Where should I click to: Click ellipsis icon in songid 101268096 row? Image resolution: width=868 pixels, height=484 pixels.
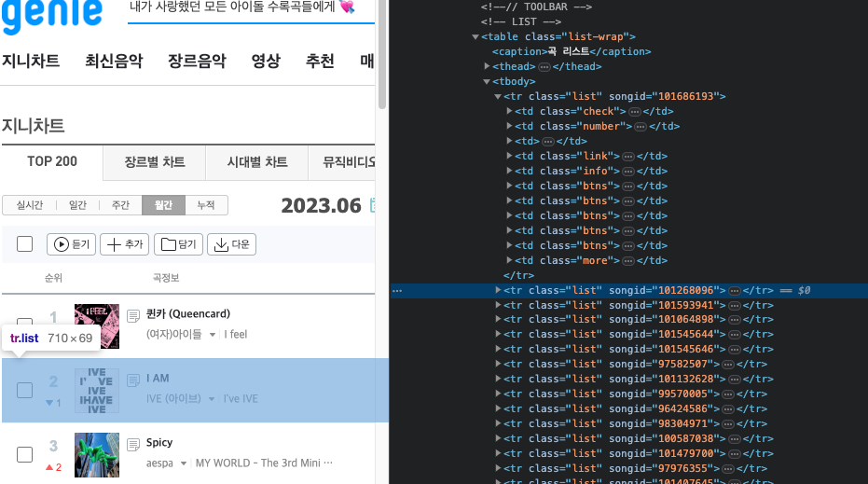[735, 291]
